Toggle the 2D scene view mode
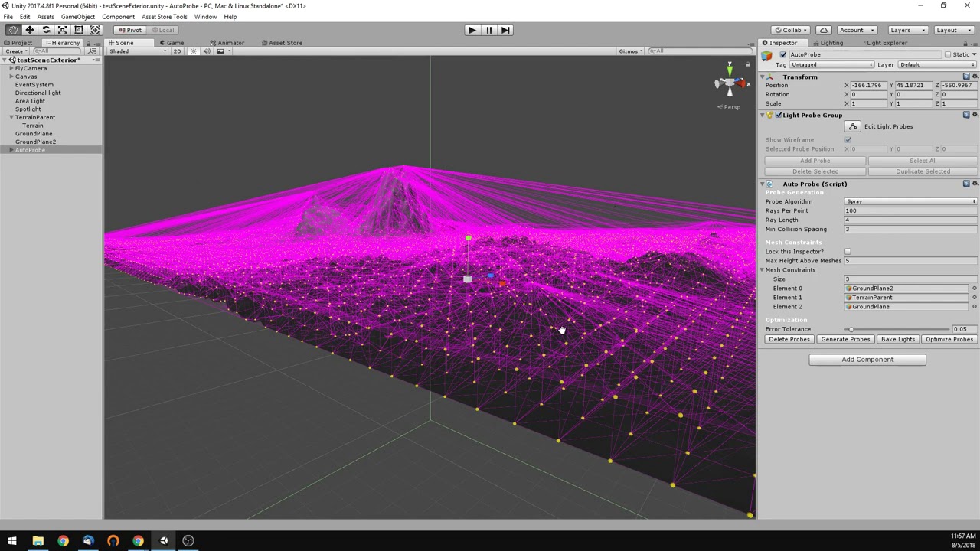 [177, 51]
